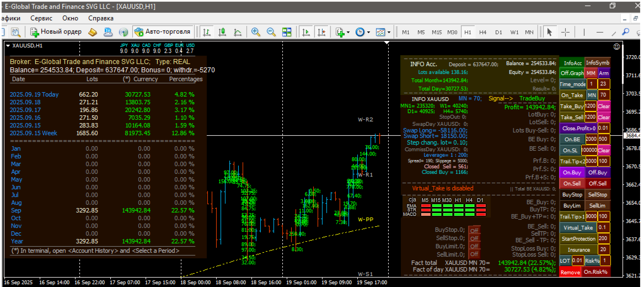The width and height of the screenshot is (644, 287).
Task: Toggle the SellLimit Off switch
Action: click(474, 254)
